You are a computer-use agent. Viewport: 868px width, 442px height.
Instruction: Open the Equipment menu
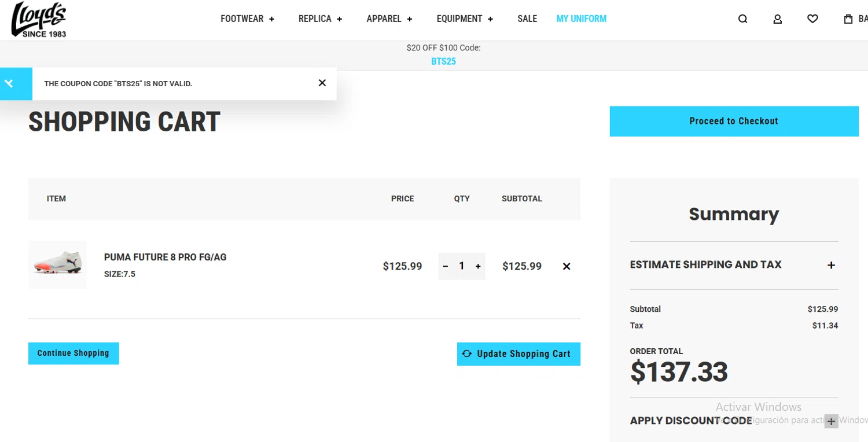465,19
